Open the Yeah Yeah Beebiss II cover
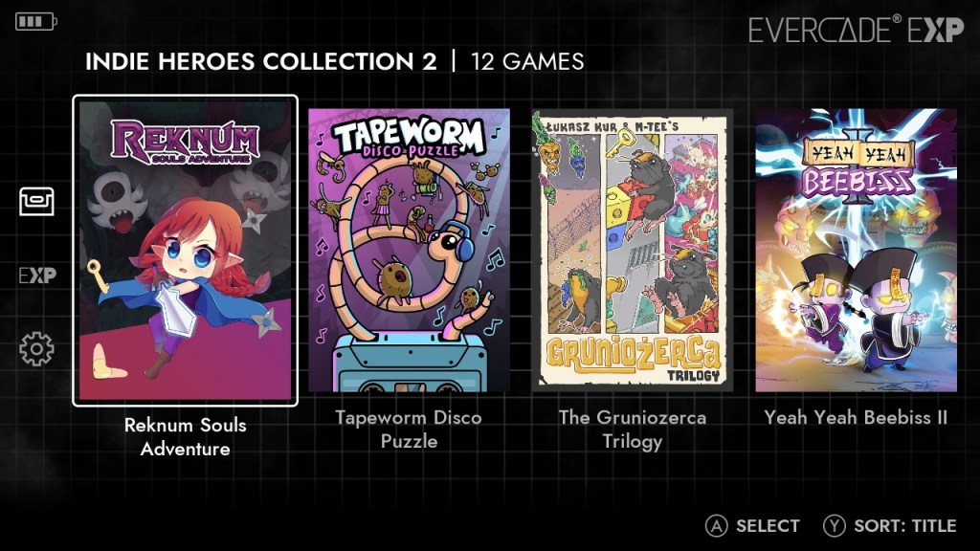The width and height of the screenshot is (980, 551). (856, 250)
